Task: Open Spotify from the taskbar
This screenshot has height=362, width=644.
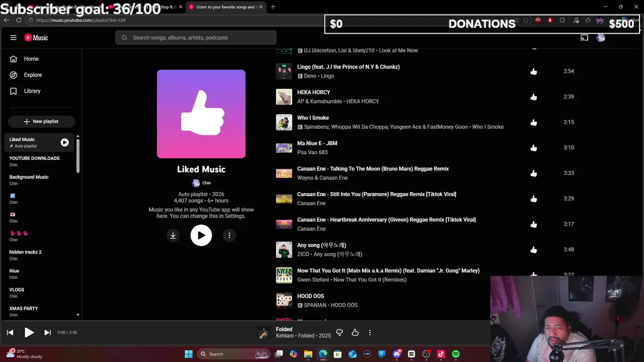Action: (x=455, y=354)
